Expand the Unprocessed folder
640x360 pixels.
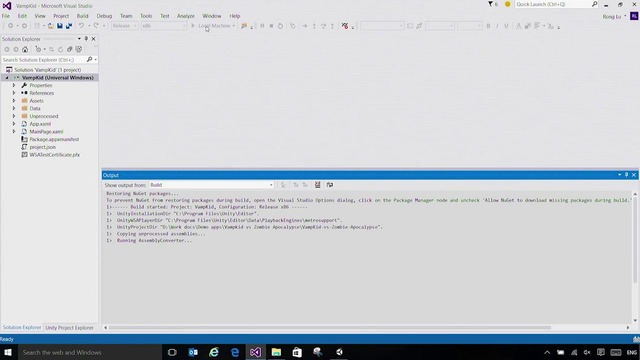(x=14, y=116)
